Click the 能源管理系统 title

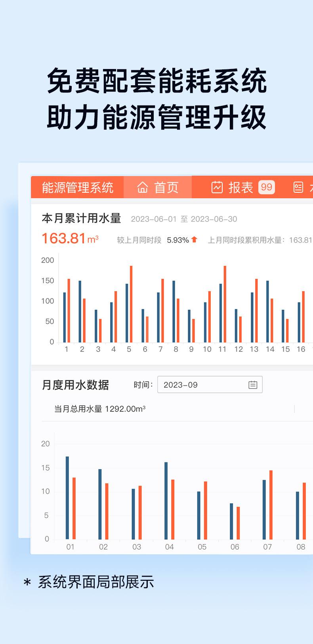[78, 187]
